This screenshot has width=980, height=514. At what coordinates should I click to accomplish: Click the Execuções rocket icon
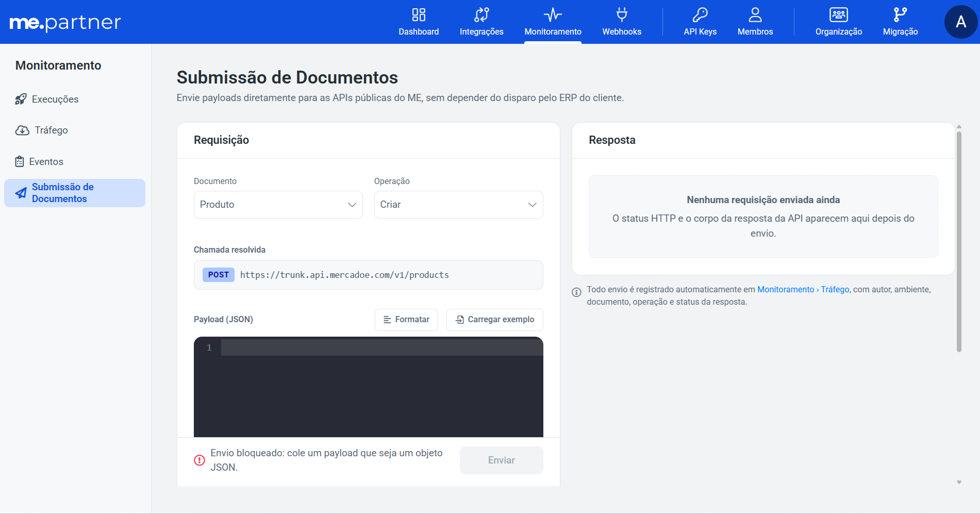pyautogui.click(x=21, y=99)
